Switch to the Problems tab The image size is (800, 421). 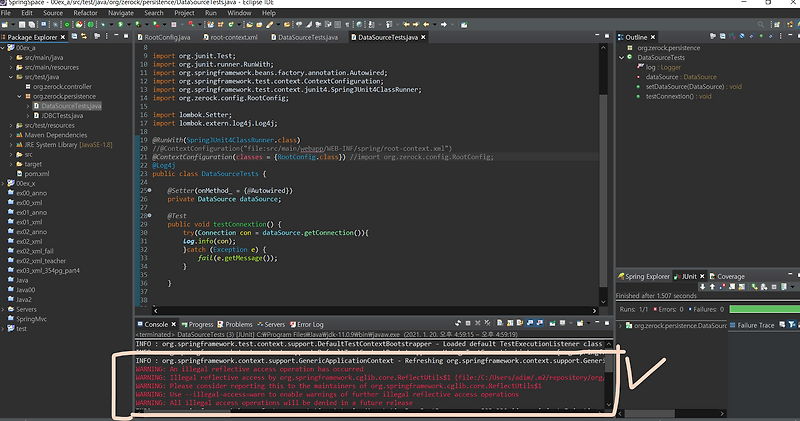pos(238,325)
